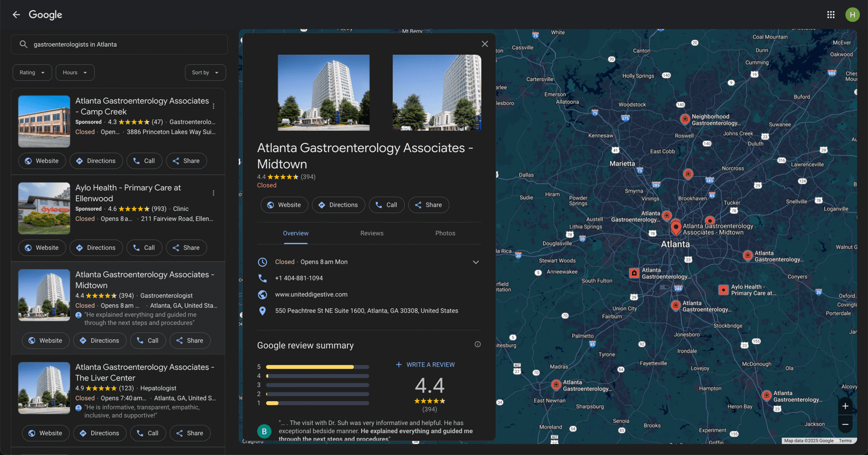Image resolution: width=868 pixels, height=455 pixels.
Task: Click Website for The Liver Center listing
Action: point(46,433)
